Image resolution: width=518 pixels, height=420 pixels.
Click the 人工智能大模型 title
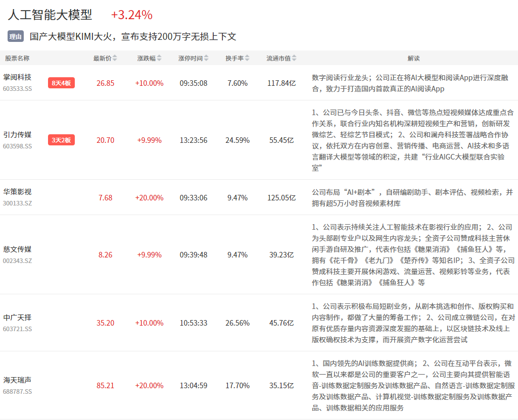pos(50,15)
